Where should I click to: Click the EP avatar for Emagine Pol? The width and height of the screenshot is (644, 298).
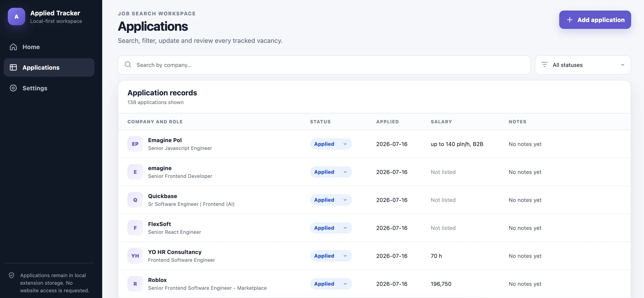[135, 144]
